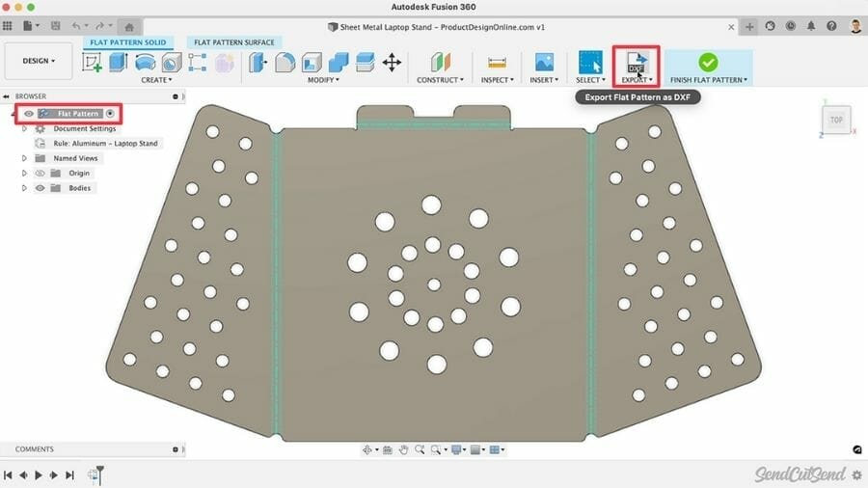Open the Job Status clock icon
Viewport: 868px width, 488px height.
click(791, 26)
